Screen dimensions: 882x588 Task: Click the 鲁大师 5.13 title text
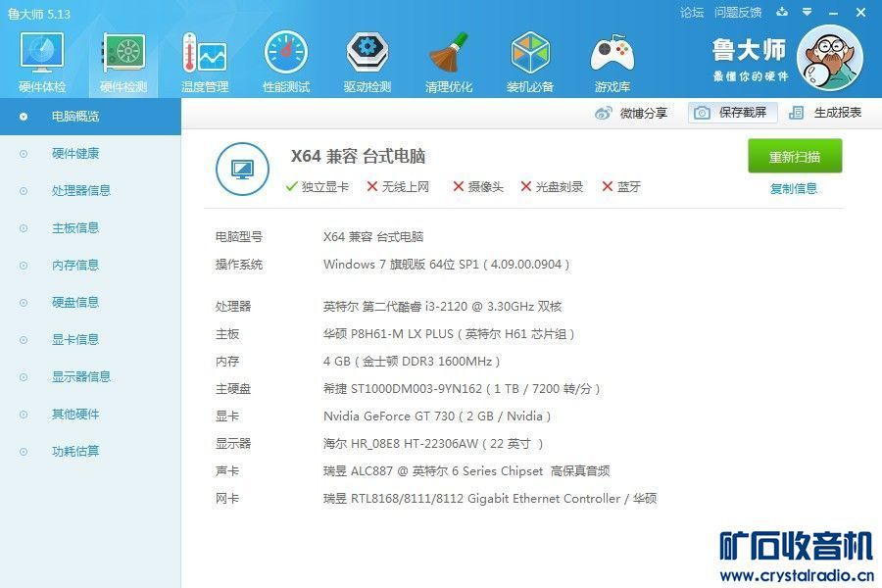tap(39, 14)
